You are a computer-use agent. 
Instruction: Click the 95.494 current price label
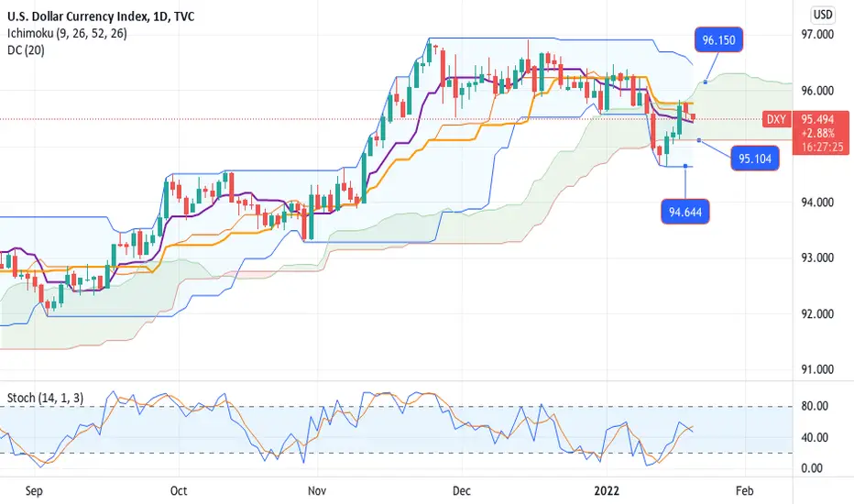tap(817, 119)
